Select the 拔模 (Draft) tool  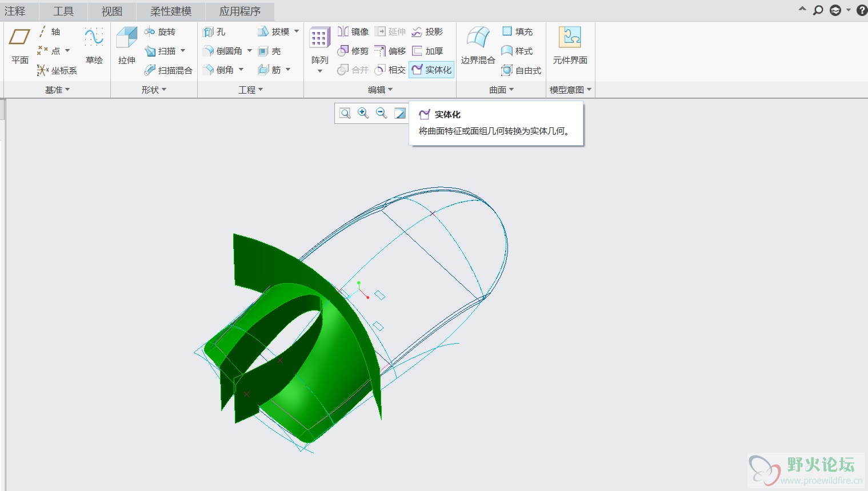point(274,32)
